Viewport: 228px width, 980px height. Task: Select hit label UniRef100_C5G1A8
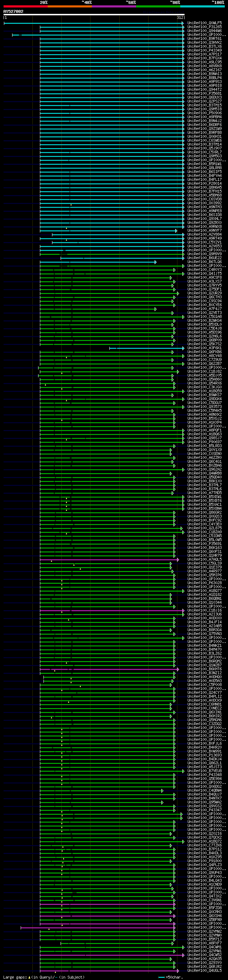coord(205,316)
